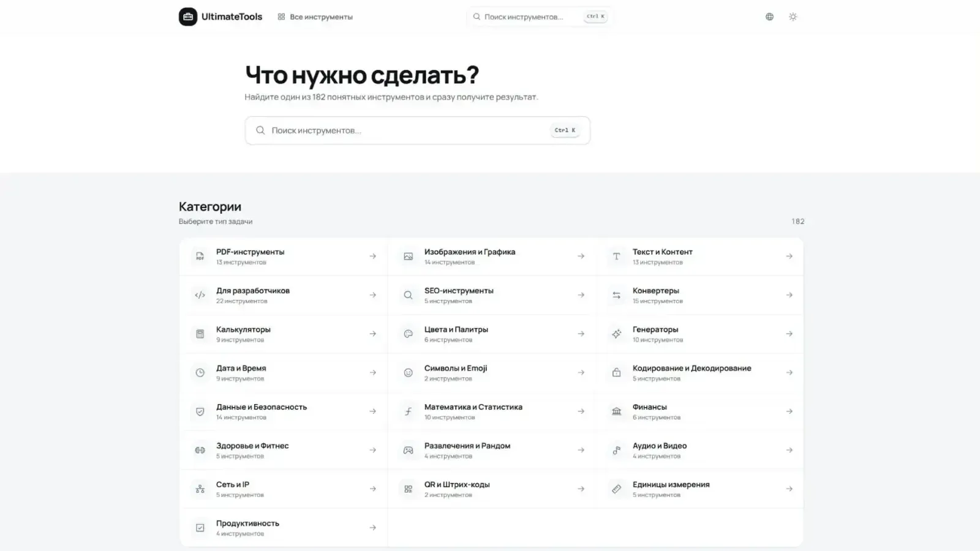Click the gamepad icon for Развлечения и Рандом
The height and width of the screenshot is (551, 980).
tap(408, 450)
